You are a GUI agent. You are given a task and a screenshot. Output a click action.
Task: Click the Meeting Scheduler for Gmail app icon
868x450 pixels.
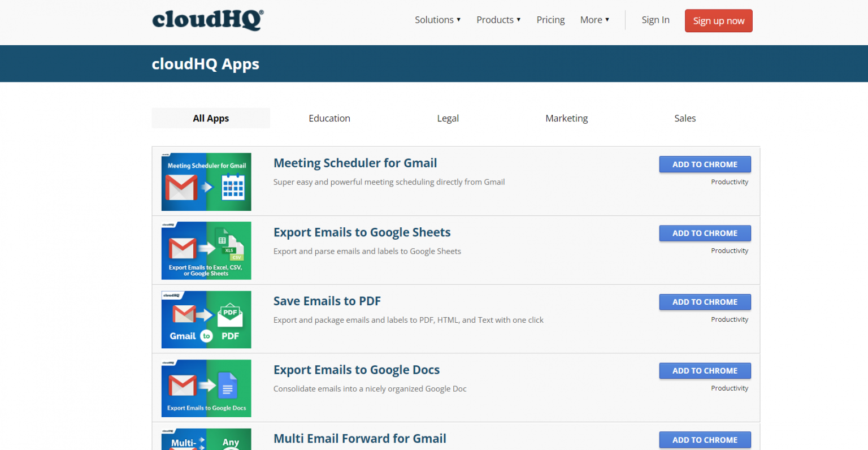click(x=206, y=181)
